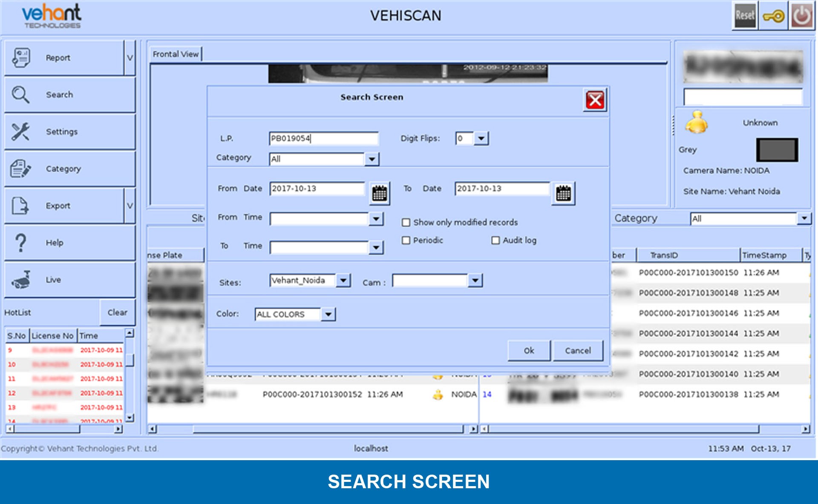Click the Ok button
Viewport: 818px width, 504px height.
pyautogui.click(x=529, y=350)
